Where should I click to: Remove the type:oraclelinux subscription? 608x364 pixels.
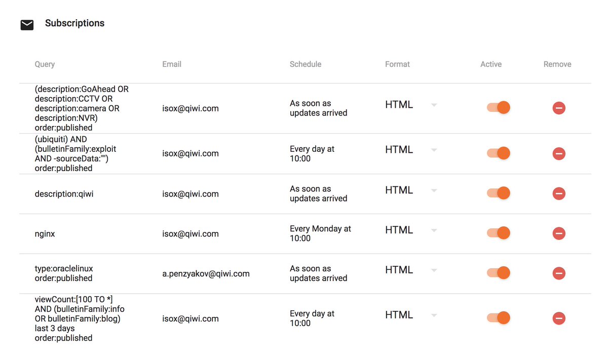tap(559, 273)
